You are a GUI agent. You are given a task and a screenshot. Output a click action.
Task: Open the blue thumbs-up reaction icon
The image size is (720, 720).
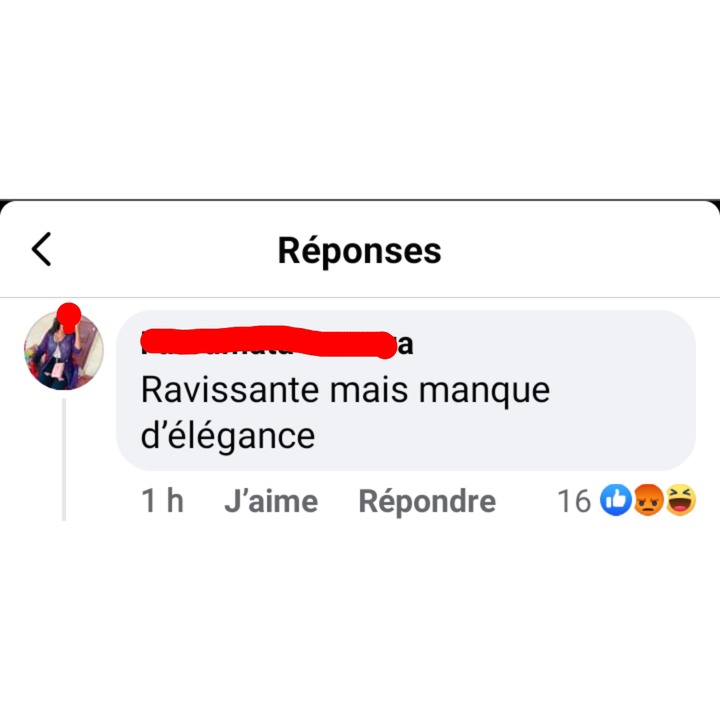tap(616, 500)
